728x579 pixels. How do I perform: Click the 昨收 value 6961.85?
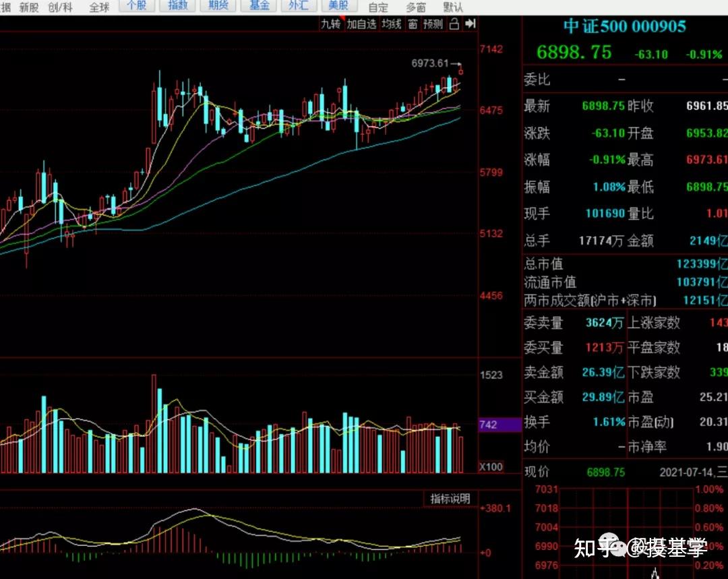(x=706, y=106)
